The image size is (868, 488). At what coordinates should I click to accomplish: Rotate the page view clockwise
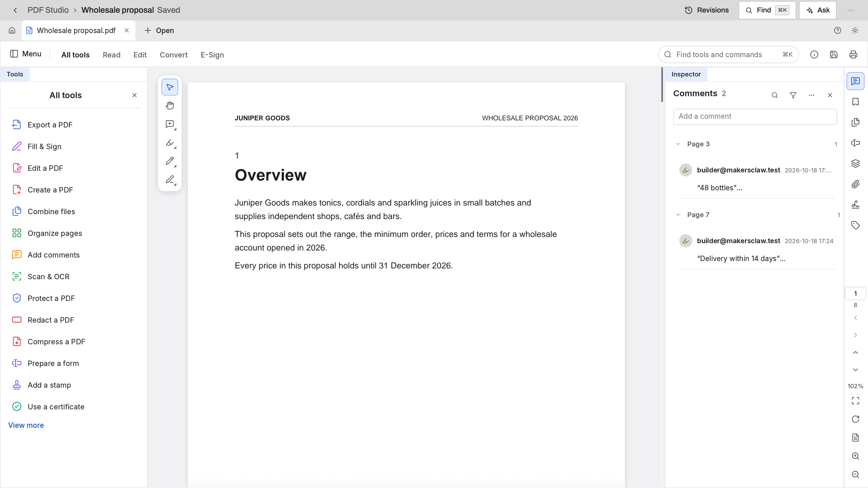[855, 419]
